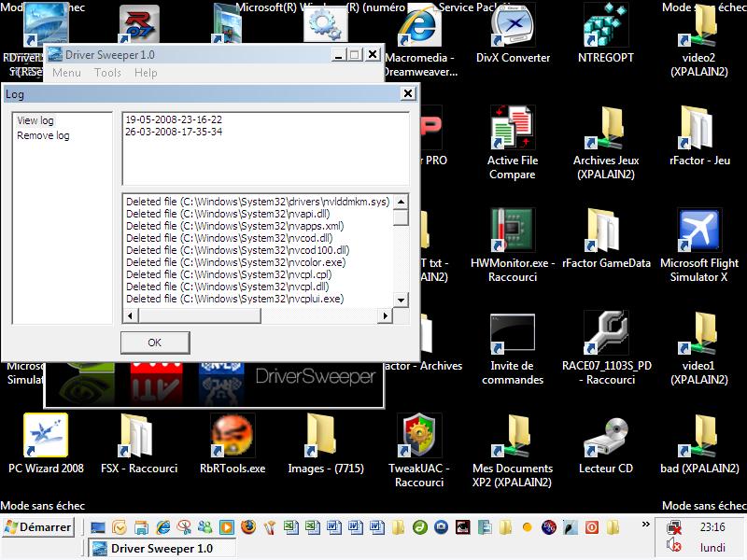Click the log scroll up arrow
The width and height of the screenshot is (747, 560).
pyautogui.click(x=402, y=202)
